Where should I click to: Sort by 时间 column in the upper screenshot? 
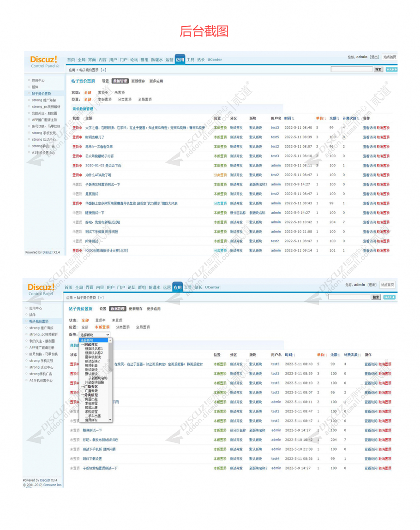point(289,119)
